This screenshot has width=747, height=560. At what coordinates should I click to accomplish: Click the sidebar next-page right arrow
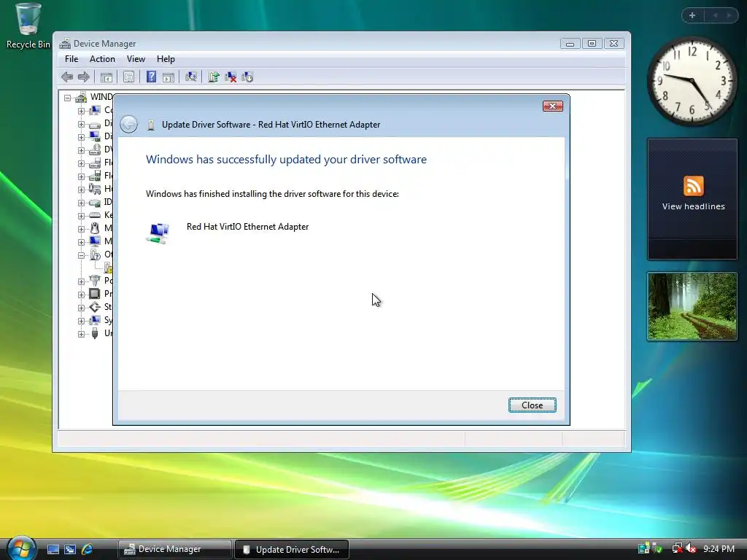pos(729,15)
